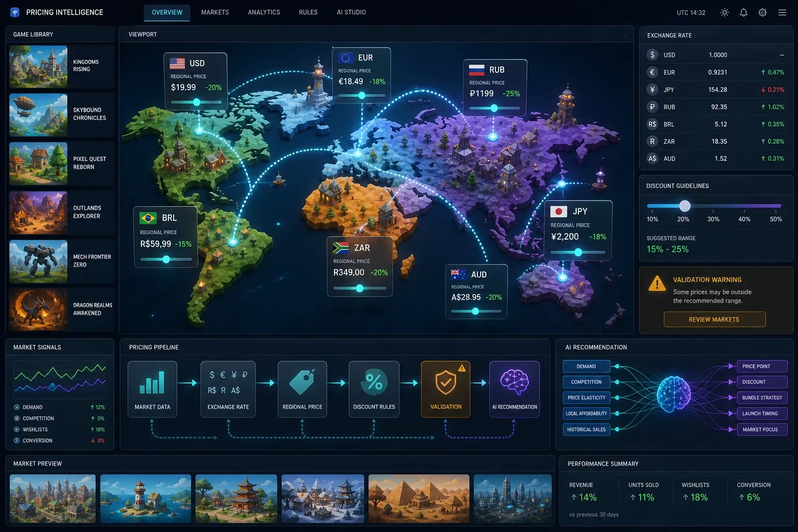Adjust the Discount Guidelines slider handle
The height and width of the screenshot is (532, 798).
tap(685, 206)
